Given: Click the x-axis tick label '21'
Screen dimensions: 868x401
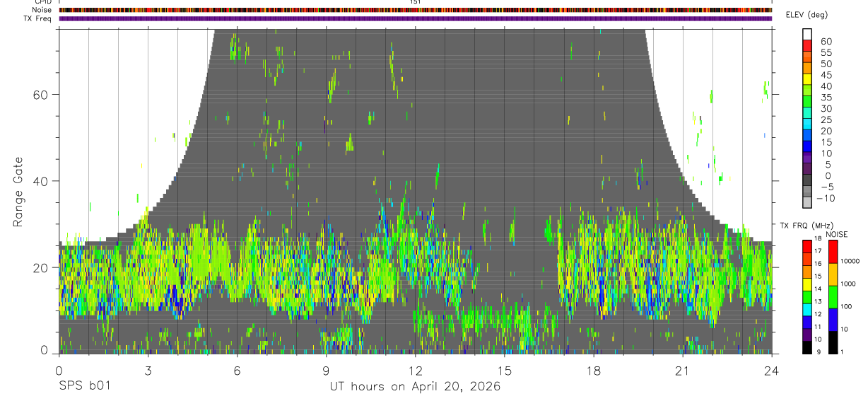Looking at the screenshot, I should pos(682,371).
